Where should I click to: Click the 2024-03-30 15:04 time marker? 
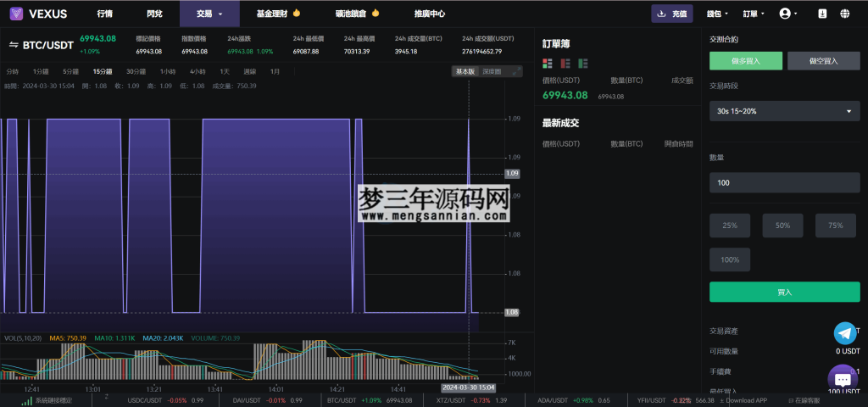click(x=468, y=387)
